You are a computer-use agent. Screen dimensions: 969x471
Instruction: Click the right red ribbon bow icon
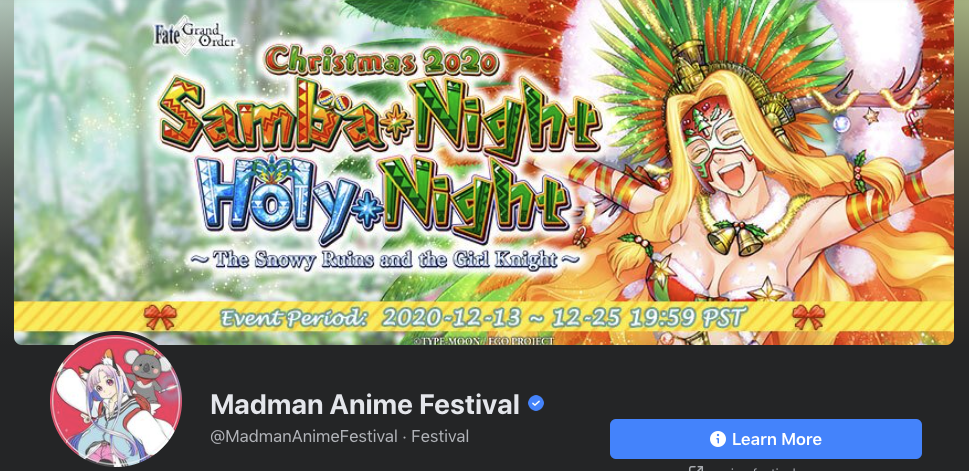pyautogui.click(x=808, y=317)
